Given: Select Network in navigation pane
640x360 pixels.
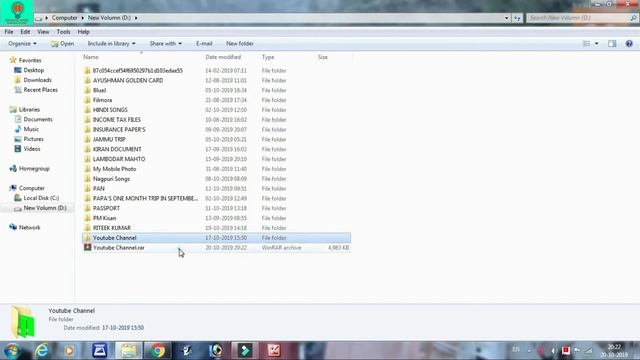Looking at the screenshot, I should 29,227.
